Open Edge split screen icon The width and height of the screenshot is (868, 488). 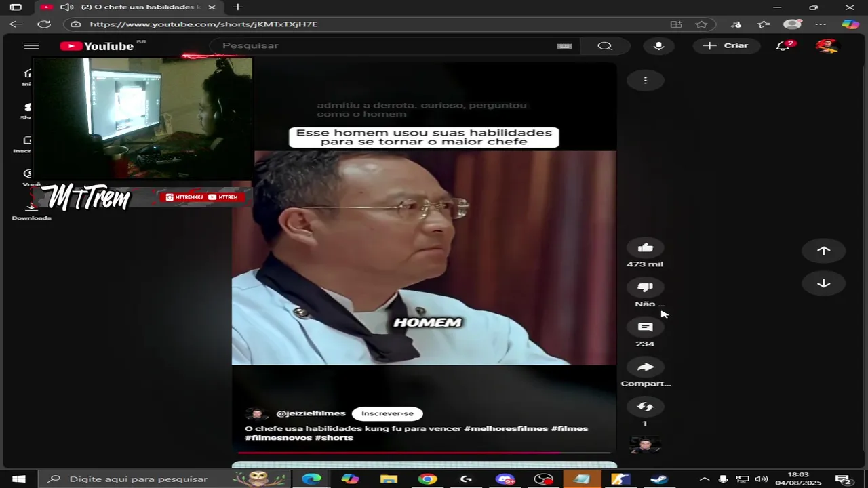tap(676, 24)
